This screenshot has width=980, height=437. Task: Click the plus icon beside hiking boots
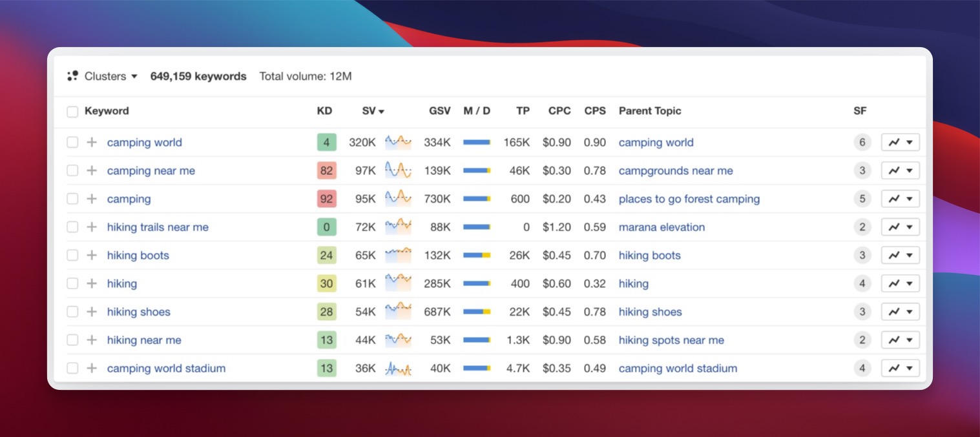(x=91, y=255)
